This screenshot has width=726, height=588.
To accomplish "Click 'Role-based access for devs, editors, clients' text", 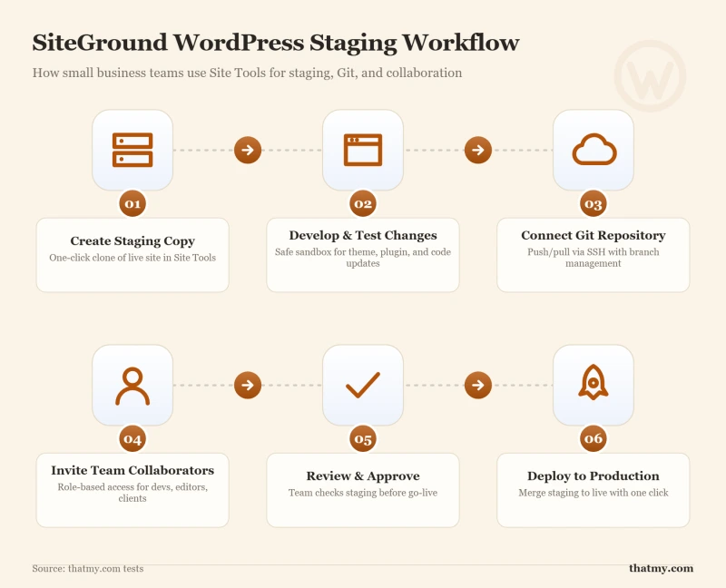I will (x=132, y=493).
